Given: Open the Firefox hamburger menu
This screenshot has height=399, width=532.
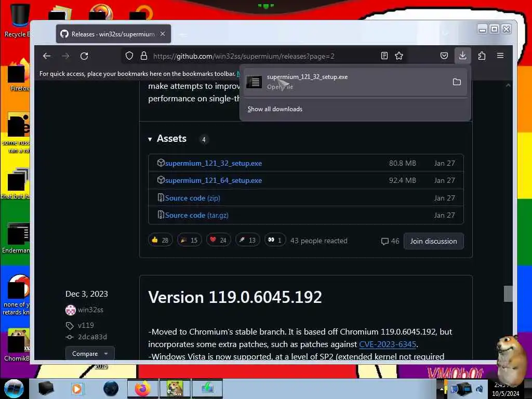Looking at the screenshot, I should click(x=500, y=56).
